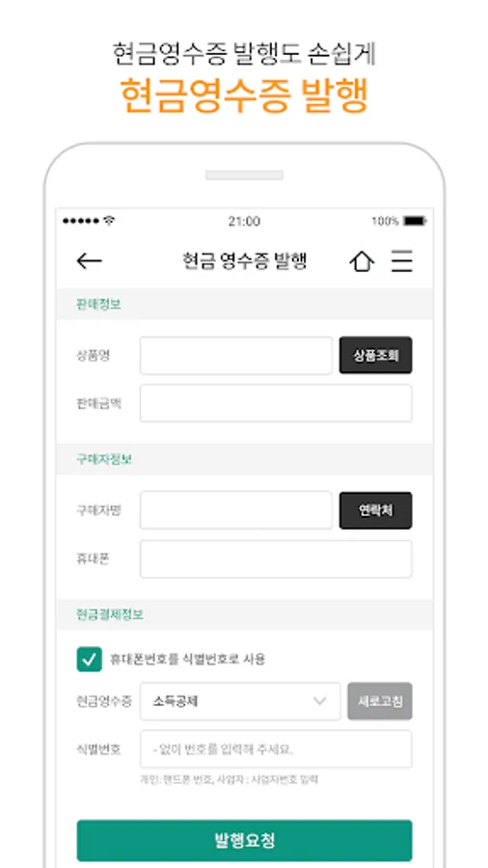
Task: Tap the battery status icon
Action: (415, 222)
